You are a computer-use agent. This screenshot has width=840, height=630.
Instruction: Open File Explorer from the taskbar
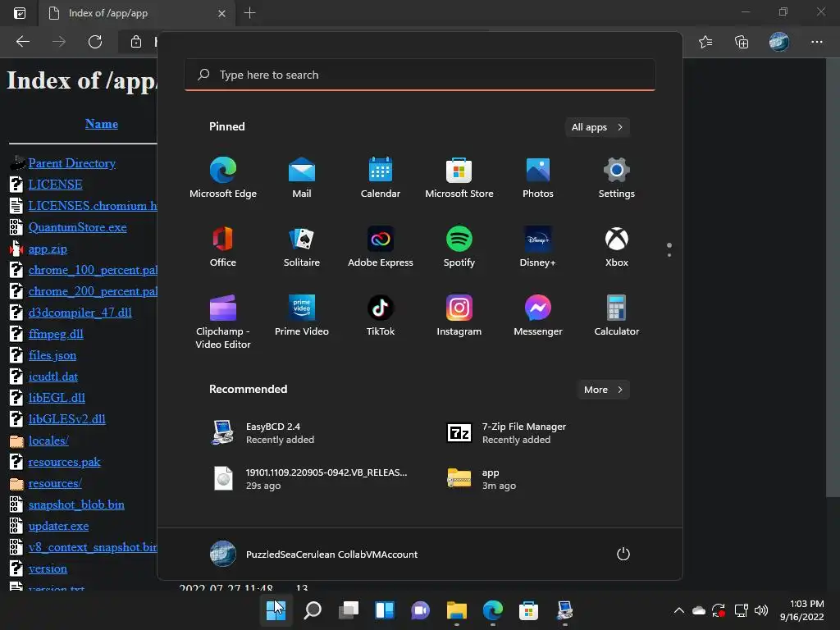[x=456, y=610]
